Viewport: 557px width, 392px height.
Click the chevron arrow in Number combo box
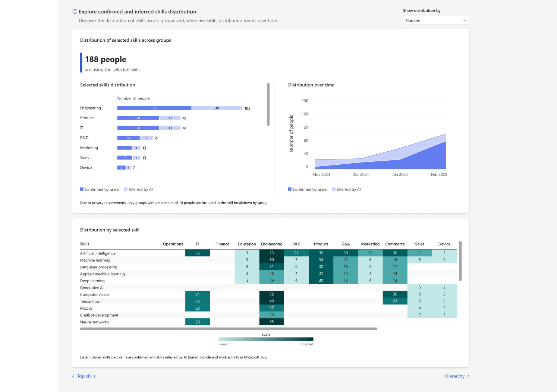[465, 20]
